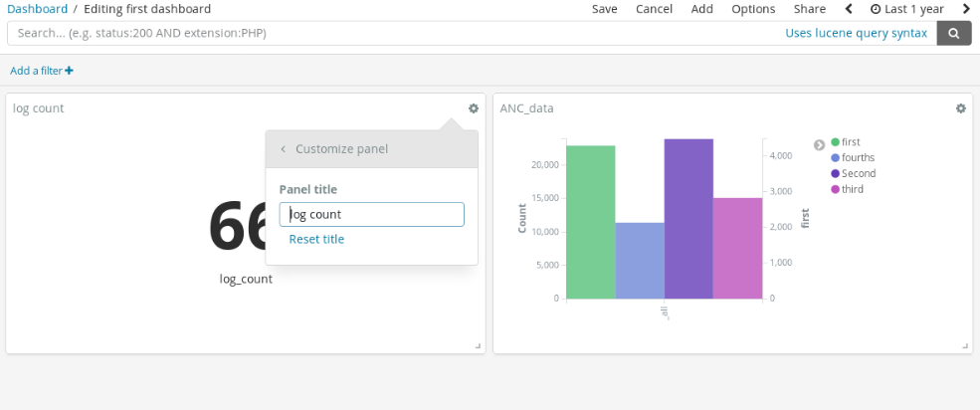Open log count panel gear settings
The image size is (980, 410).
[x=474, y=108]
